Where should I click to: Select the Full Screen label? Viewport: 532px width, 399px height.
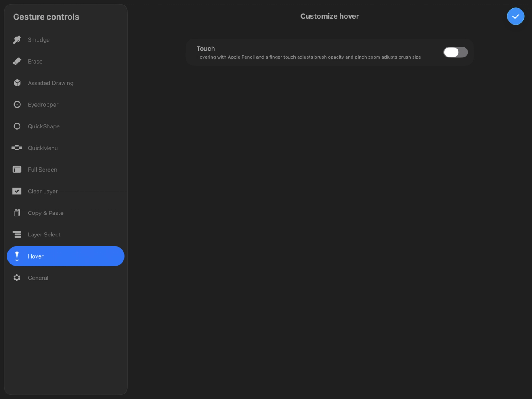(x=42, y=170)
